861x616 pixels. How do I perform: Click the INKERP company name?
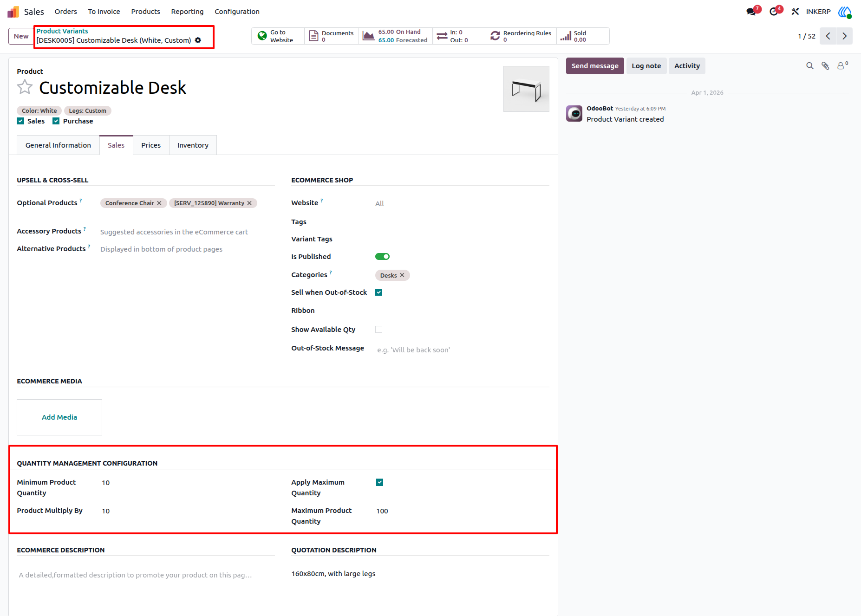(x=818, y=12)
